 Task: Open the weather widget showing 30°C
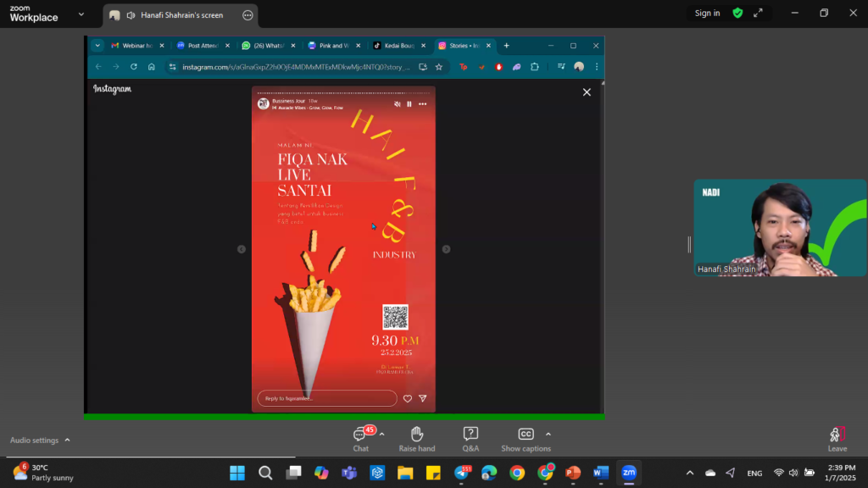43,473
